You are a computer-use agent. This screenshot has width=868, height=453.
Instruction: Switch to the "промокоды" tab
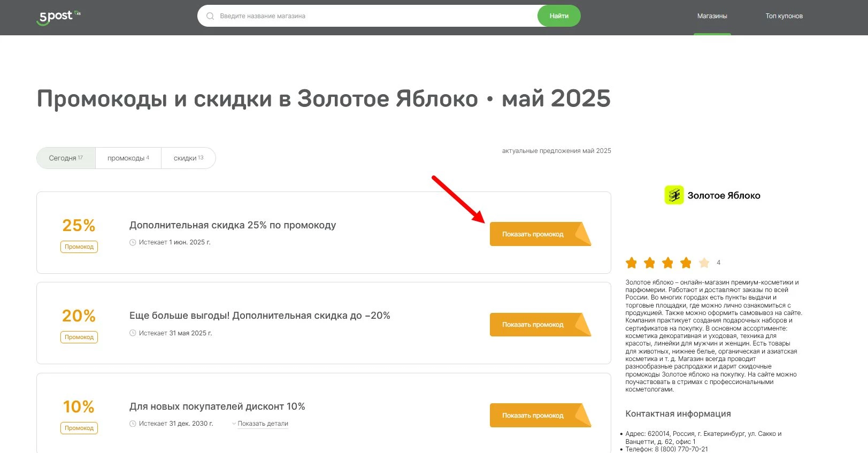[x=128, y=158]
